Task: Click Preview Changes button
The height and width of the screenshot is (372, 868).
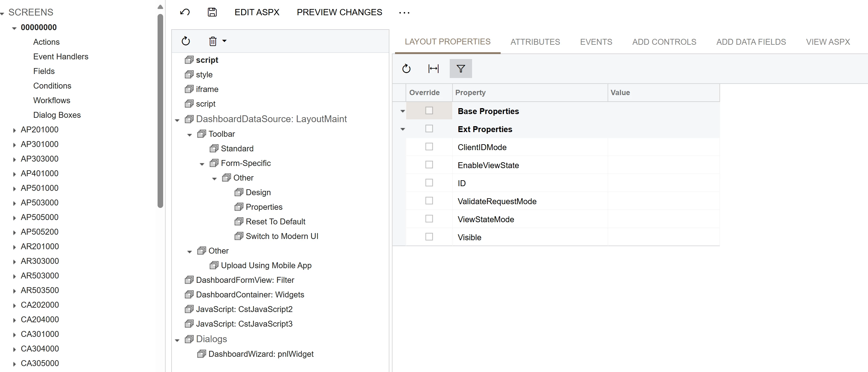Action: pyautogui.click(x=339, y=12)
